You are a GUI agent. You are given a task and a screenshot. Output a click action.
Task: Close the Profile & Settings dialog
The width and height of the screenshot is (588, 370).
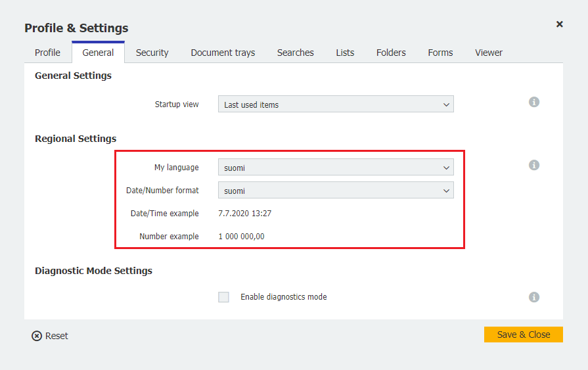point(560,24)
